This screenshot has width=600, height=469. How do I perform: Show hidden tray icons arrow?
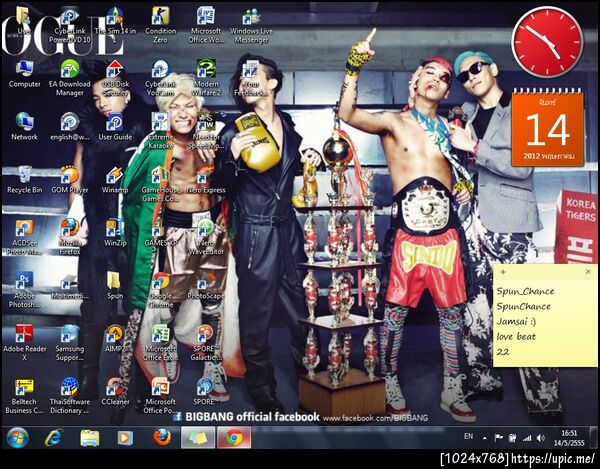pyautogui.click(x=485, y=438)
